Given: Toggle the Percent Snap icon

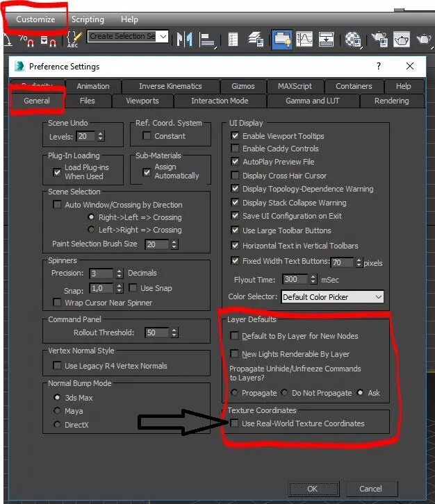Looking at the screenshot, I should 26,40.
